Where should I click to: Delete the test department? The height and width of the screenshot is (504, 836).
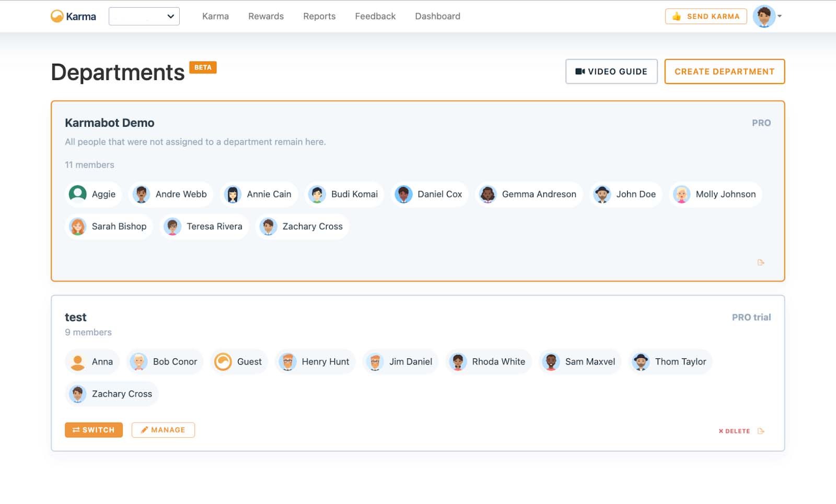point(734,431)
